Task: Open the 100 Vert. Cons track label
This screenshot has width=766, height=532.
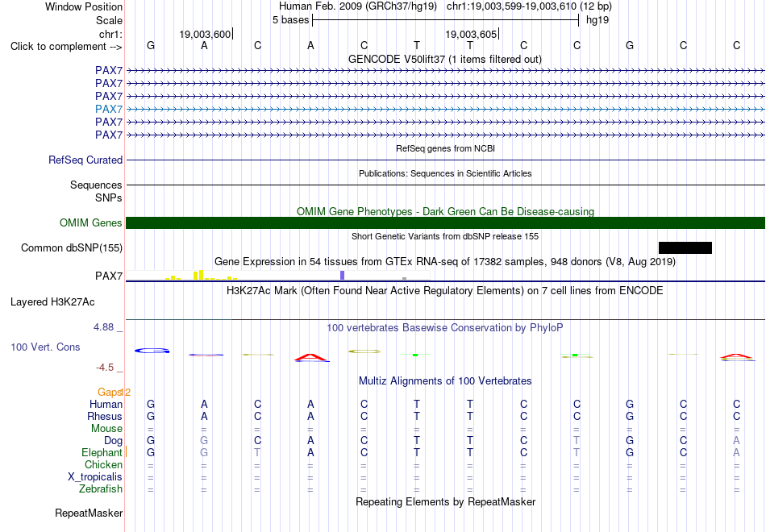Action: click(45, 347)
